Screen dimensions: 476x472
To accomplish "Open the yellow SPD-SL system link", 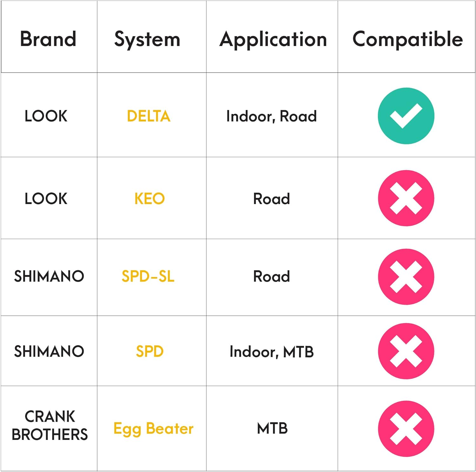I will pyautogui.click(x=148, y=276).
